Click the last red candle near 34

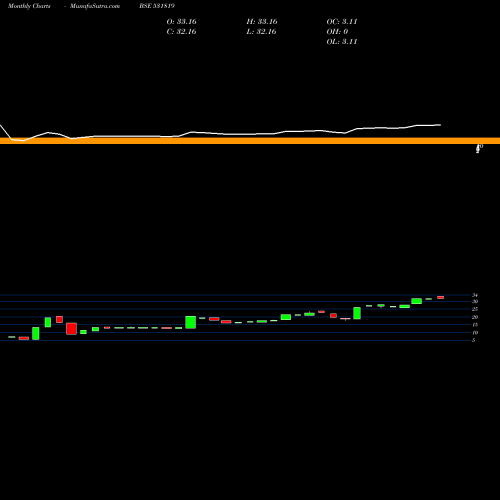[441, 297]
